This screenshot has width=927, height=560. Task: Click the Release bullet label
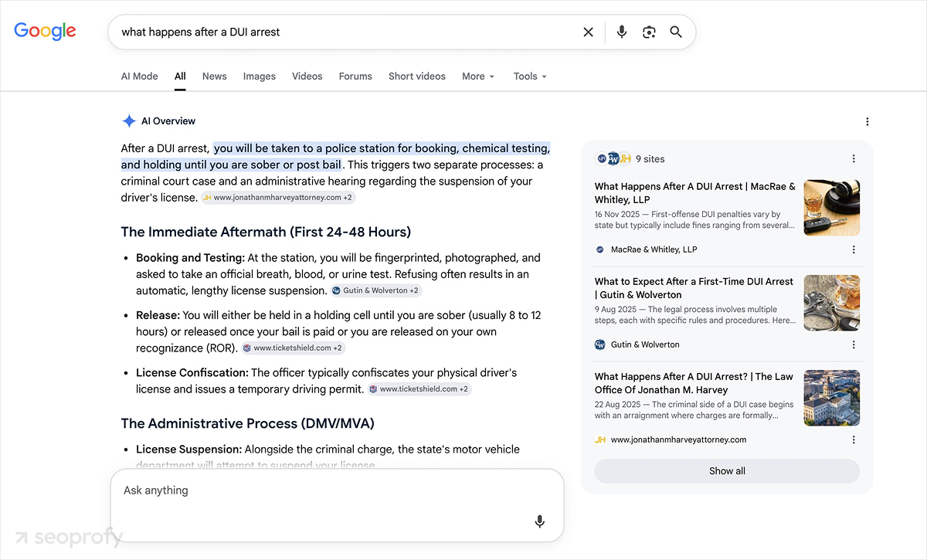tap(158, 315)
